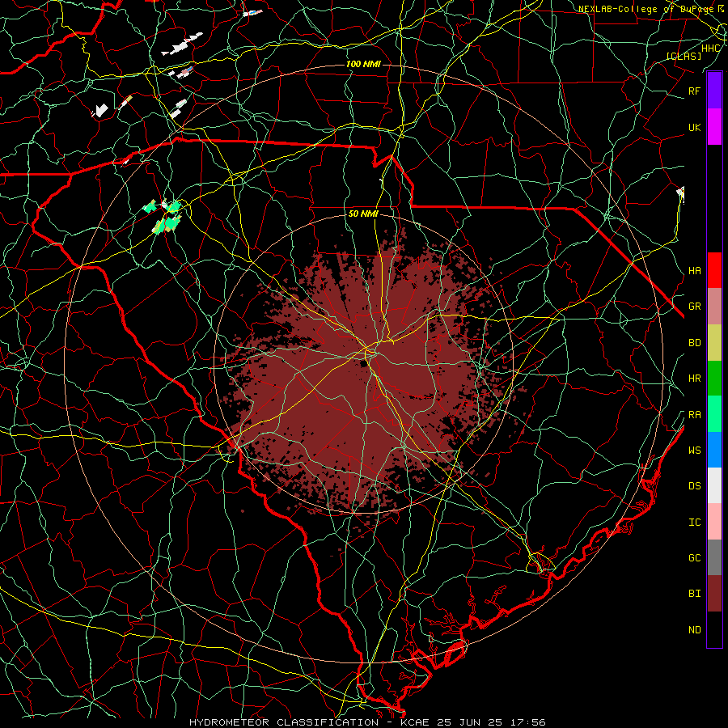Click the UK legend label
This screenshot has height=728, width=728.
pyautogui.click(x=695, y=127)
